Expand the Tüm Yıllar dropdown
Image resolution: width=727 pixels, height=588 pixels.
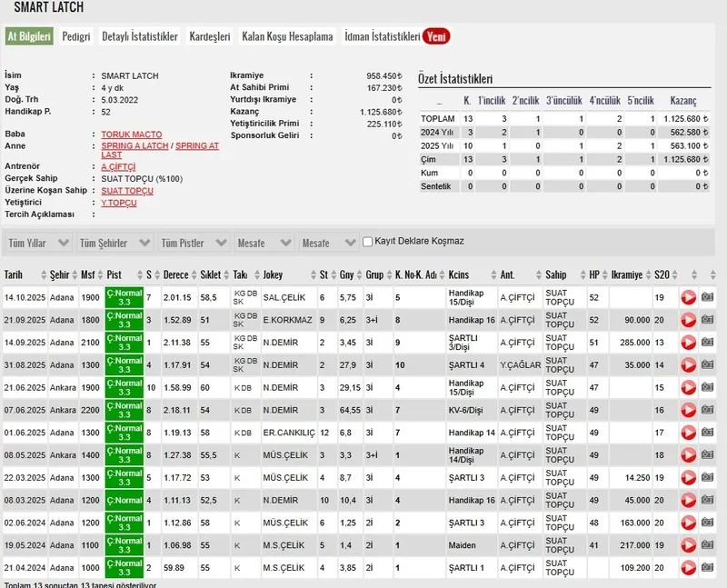click(x=38, y=243)
